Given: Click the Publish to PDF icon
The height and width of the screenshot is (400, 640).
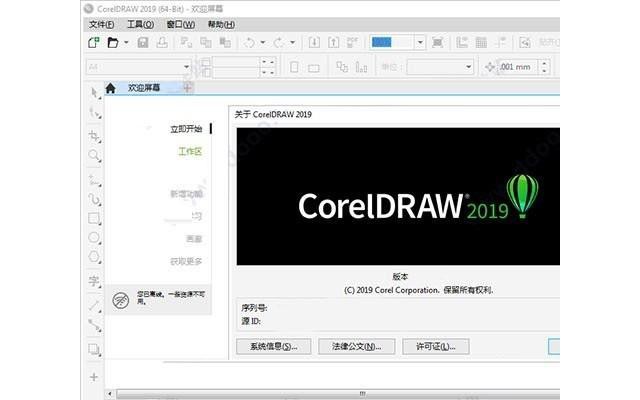Looking at the screenshot, I should 352,42.
